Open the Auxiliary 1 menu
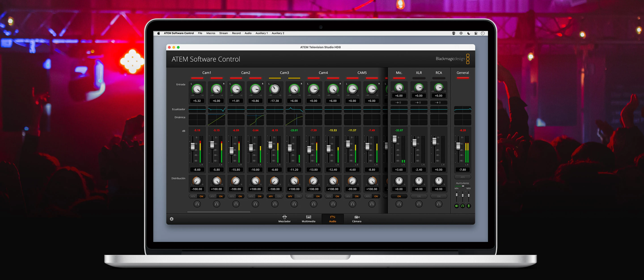The height and width of the screenshot is (280, 644). pyautogui.click(x=261, y=33)
